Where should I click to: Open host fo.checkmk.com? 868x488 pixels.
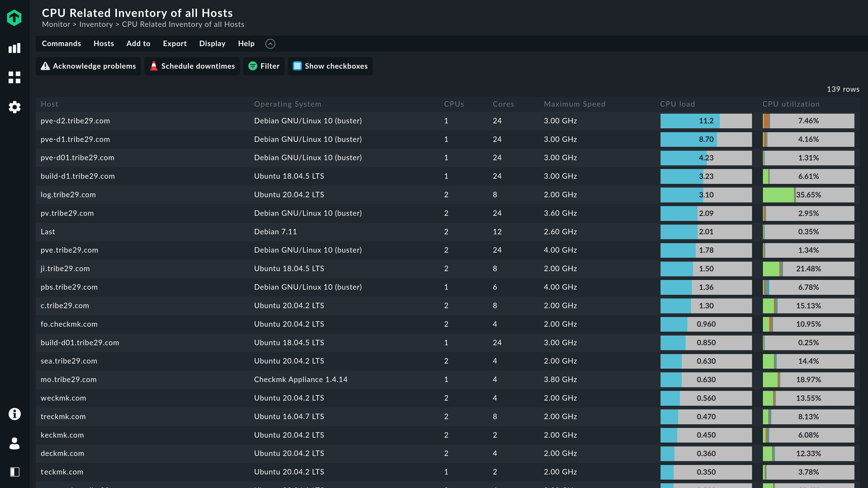69,324
